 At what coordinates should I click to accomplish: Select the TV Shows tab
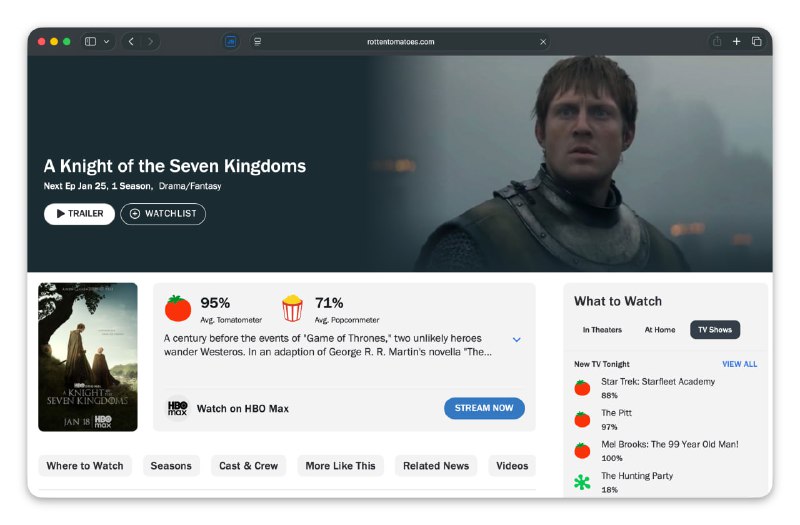coord(715,330)
